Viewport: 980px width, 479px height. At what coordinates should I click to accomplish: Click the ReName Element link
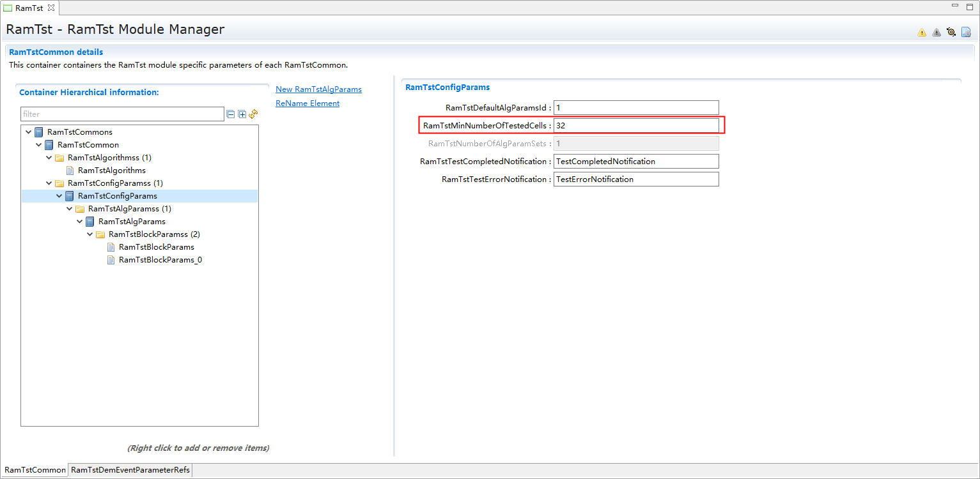point(307,103)
